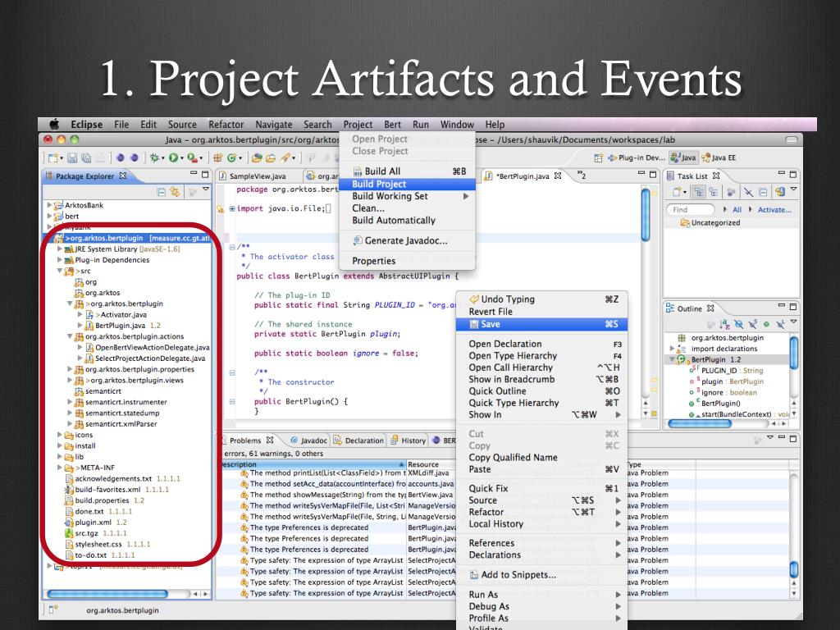Expand import declarations in Outline

pyautogui.click(x=673, y=348)
